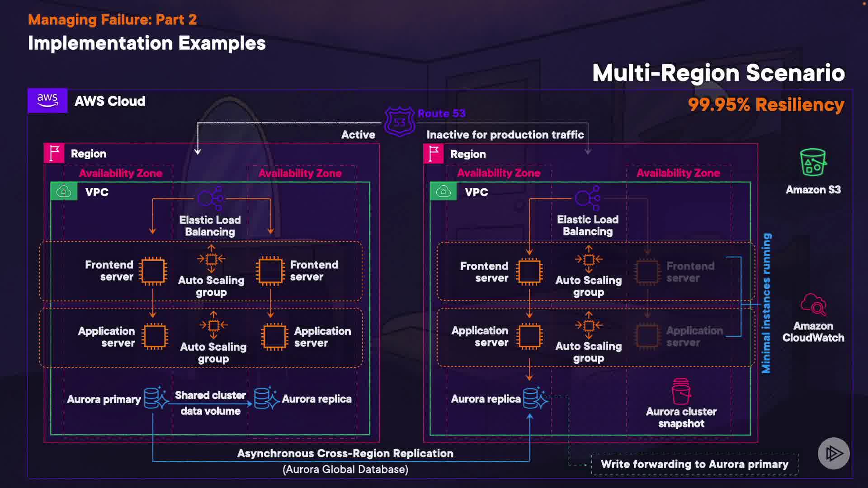Click the Amazon S3 bucket icon
Screen dimensions: 868x488
click(813, 163)
